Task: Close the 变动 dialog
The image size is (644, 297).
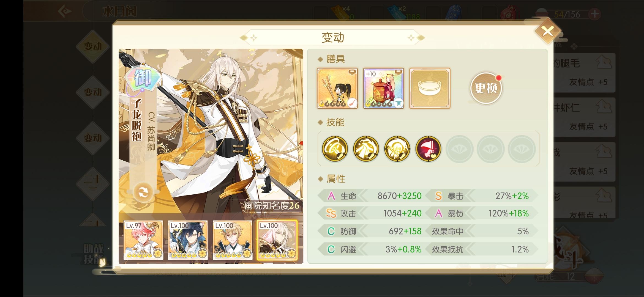Action: coord(547,31)
